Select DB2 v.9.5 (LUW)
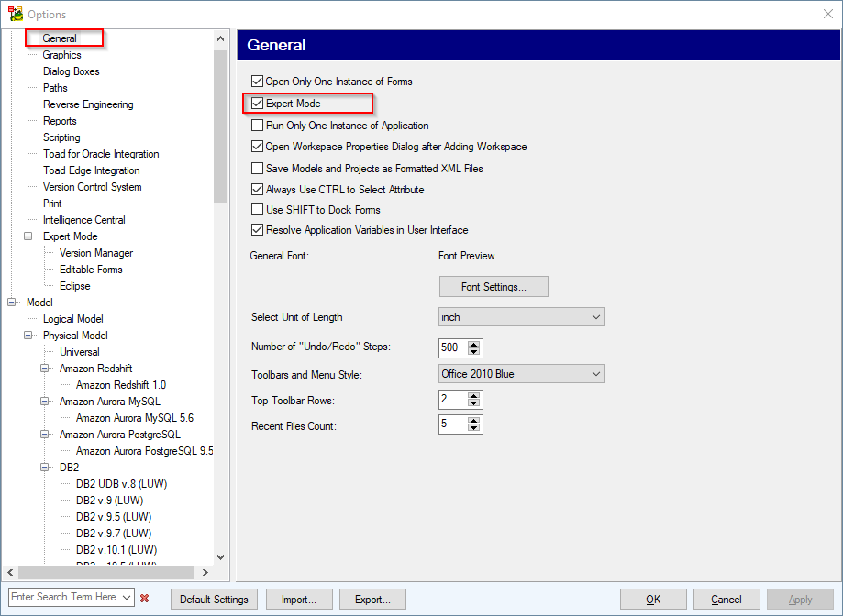Image resolution: width=843 pixels, height=616 pixels. pos(114,517)
